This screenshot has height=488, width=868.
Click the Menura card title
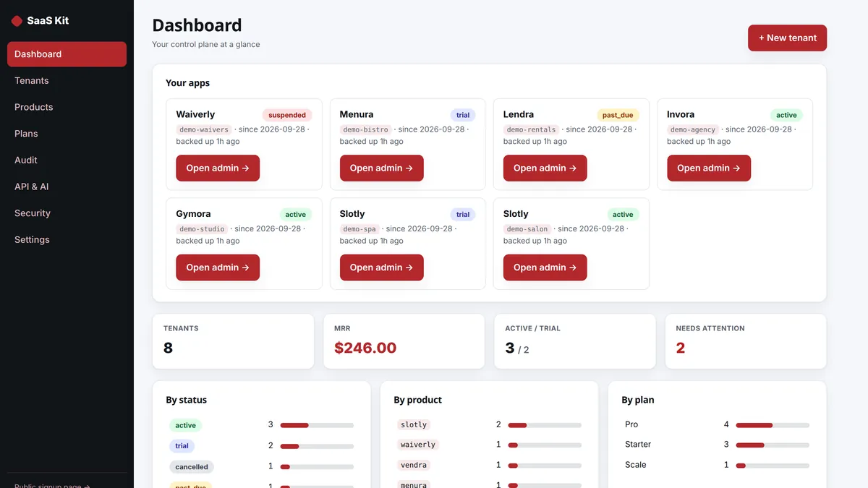[357, 114]
